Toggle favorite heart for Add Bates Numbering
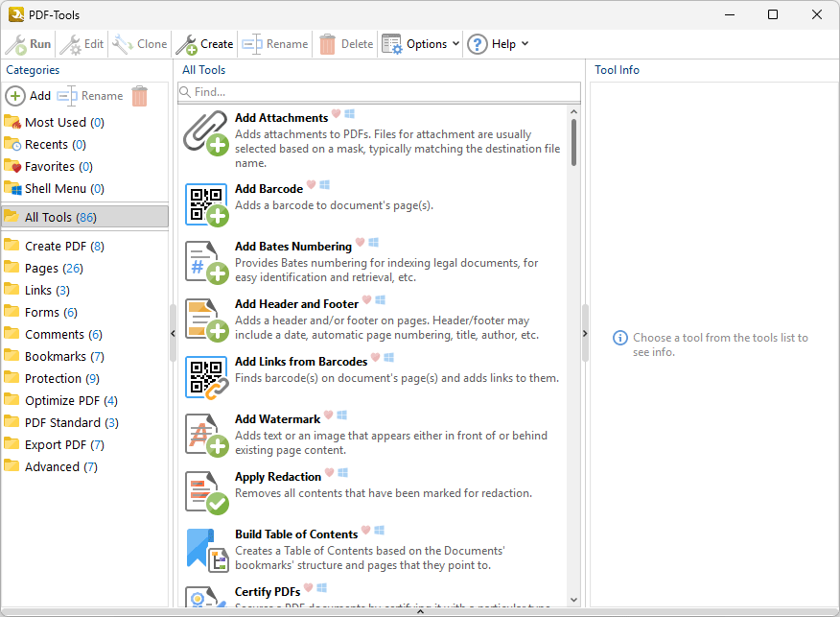Screen dimensions: 840x617 (x=360, y=243)
